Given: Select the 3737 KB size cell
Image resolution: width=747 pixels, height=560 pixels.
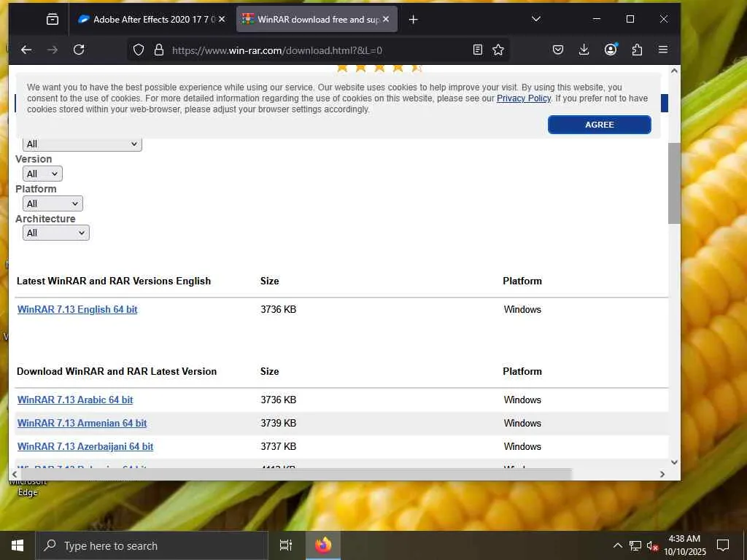Looking at the screenshot, I should [278, 447].
